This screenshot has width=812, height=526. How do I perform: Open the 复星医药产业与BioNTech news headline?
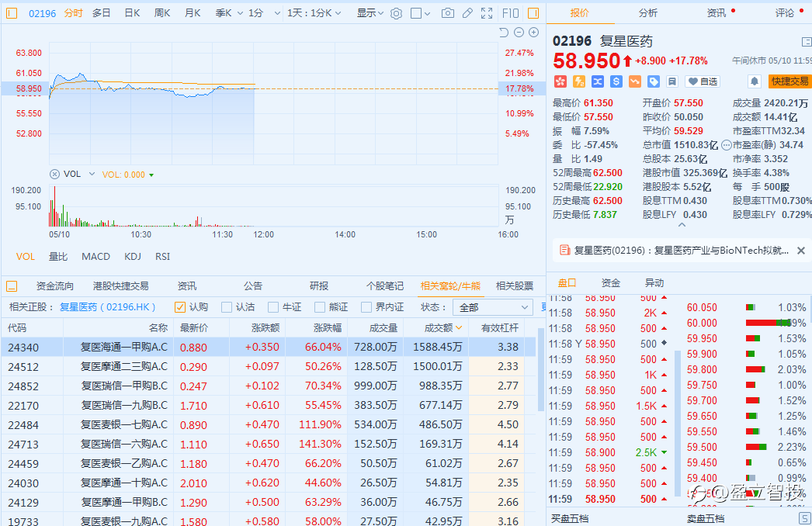coord(681,251)
